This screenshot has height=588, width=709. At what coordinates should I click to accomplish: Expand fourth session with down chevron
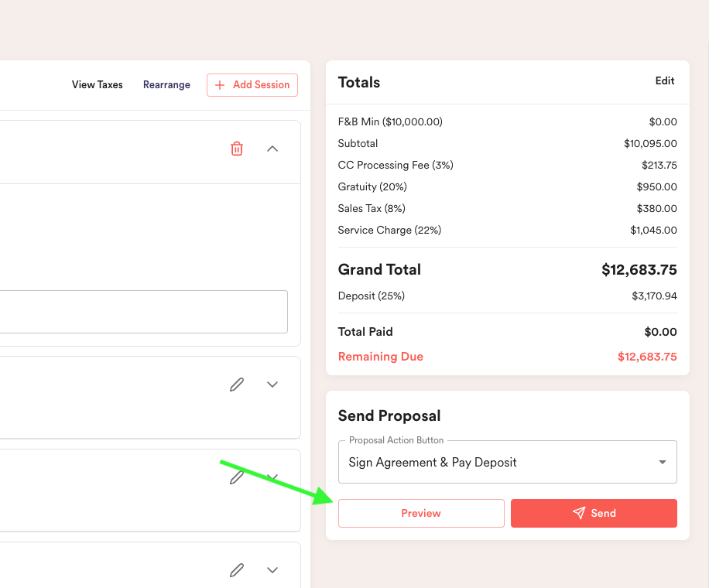click(x=272, y=570)
